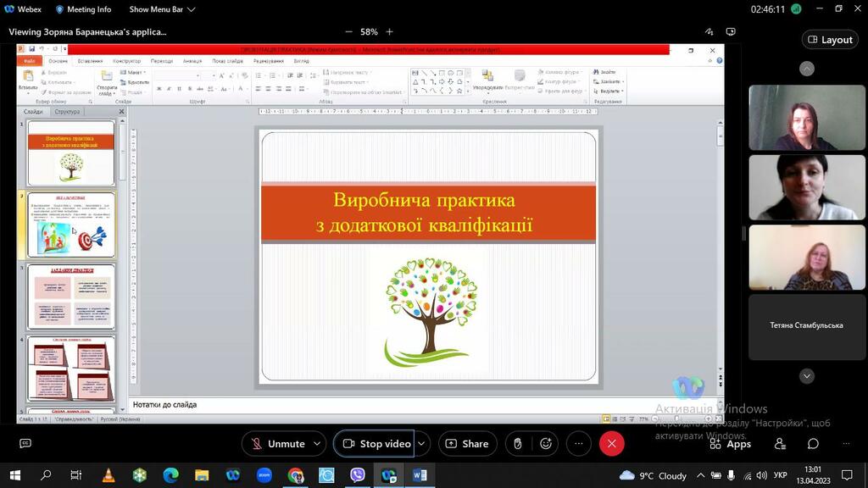Click zoom out minus next to 58%
The height and width of the screenshot is (488, 868).
point(348,32)
